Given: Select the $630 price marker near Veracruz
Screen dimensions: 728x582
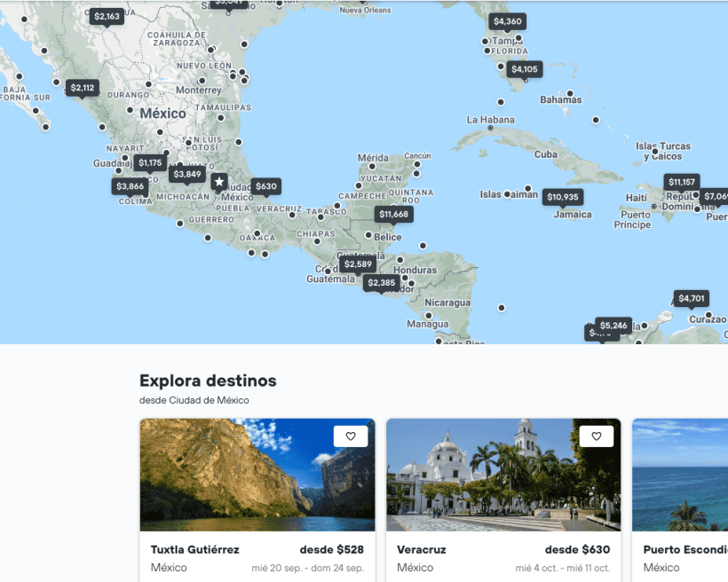Looking at the screenshot, I should click(x=265, y=186).
